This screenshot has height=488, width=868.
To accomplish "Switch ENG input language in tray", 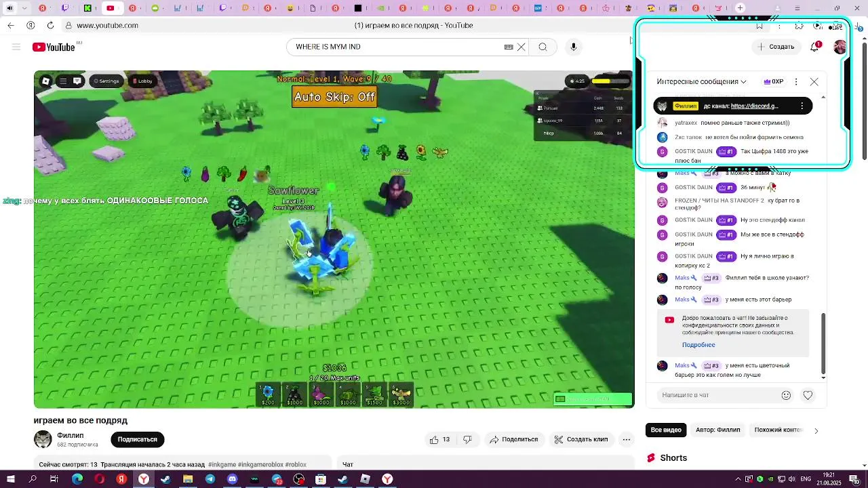I will pos(806,479).
